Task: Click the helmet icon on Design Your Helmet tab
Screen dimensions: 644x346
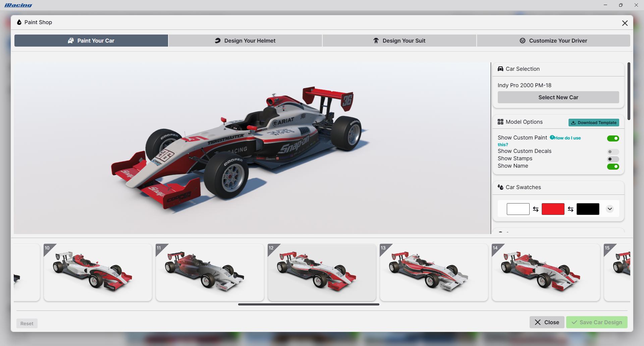Action: 217,40
